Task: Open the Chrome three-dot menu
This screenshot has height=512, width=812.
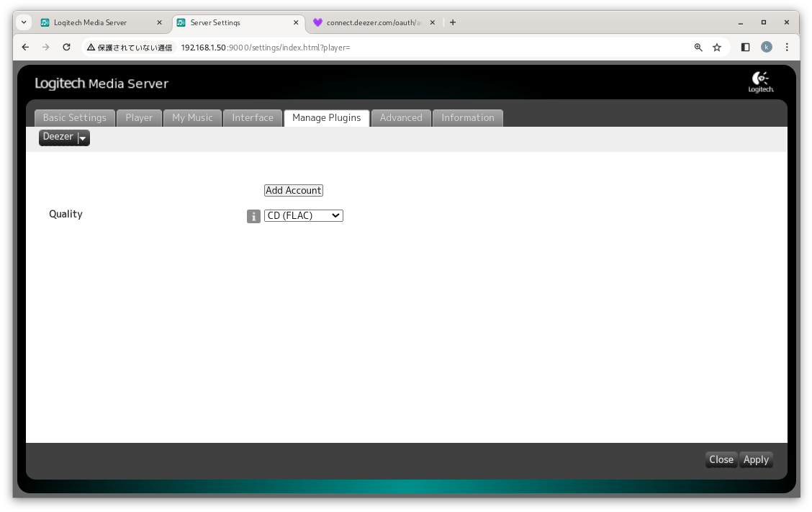Action: (787, 47)
